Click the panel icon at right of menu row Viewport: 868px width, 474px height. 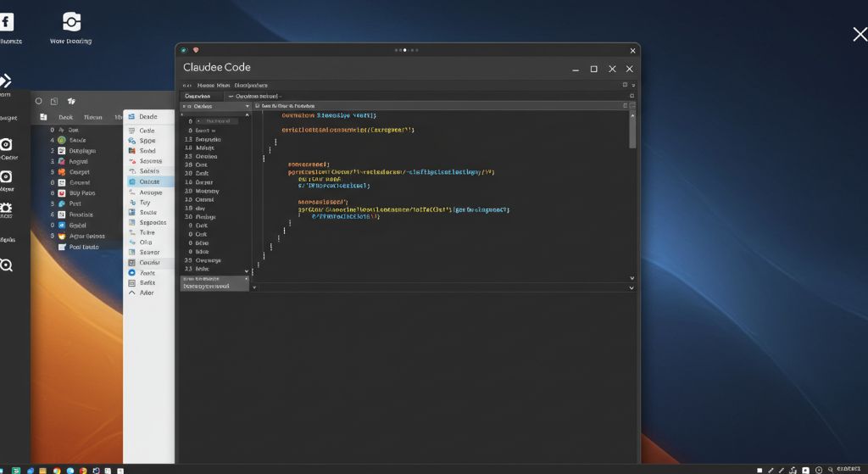[625, 85]
